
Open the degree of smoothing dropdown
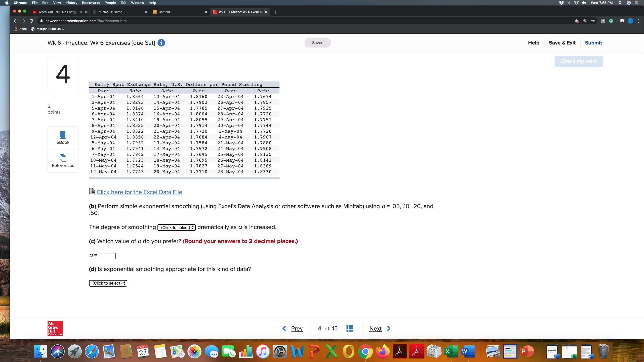click(177, 228)
